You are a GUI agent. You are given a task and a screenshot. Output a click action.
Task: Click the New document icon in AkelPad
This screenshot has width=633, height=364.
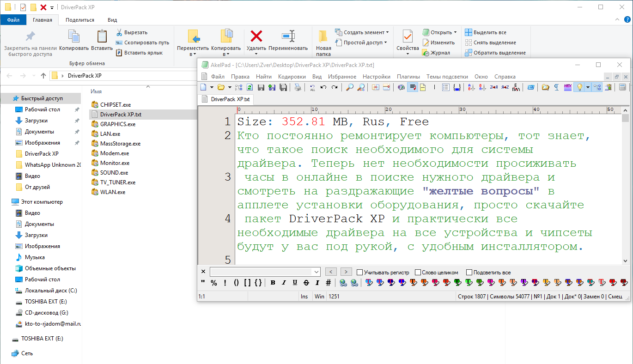click(x=203, y=87)
